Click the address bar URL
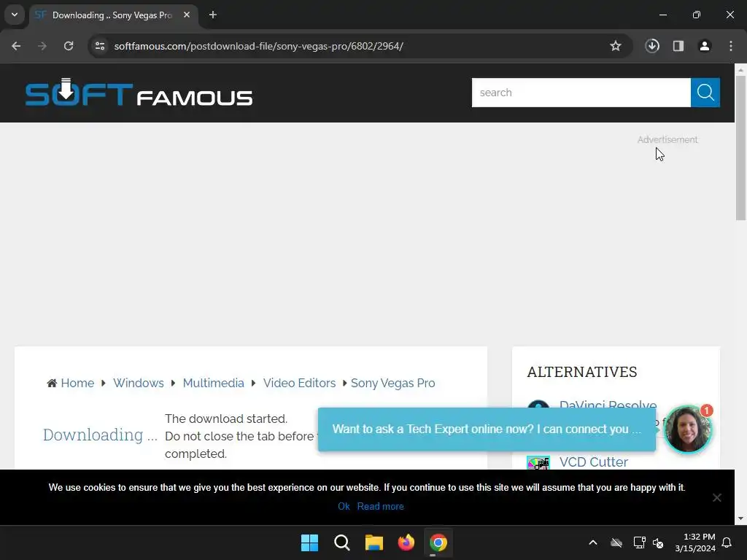 pyautogui.click(x=259, y=46)
